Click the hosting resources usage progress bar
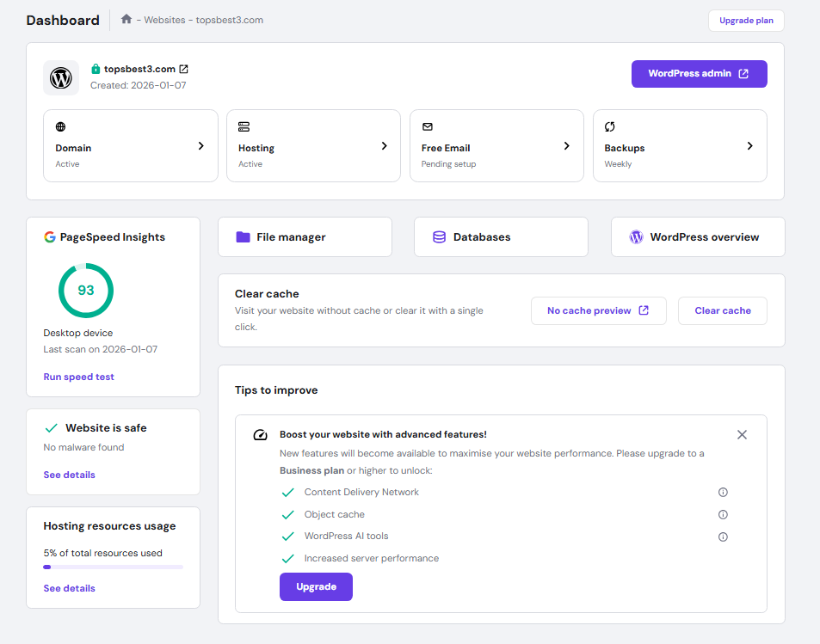The height and width of the screenshot is (644, 820). 113,567
